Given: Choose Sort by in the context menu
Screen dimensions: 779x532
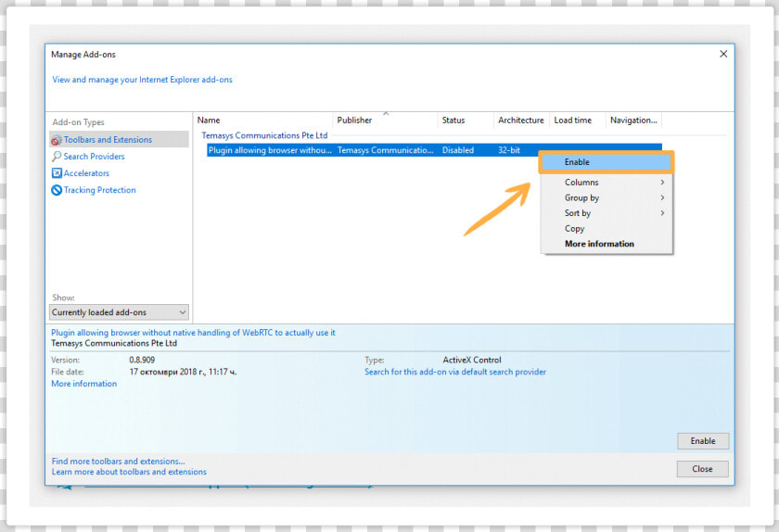Looking at the screenshot, I should (607, 213).
